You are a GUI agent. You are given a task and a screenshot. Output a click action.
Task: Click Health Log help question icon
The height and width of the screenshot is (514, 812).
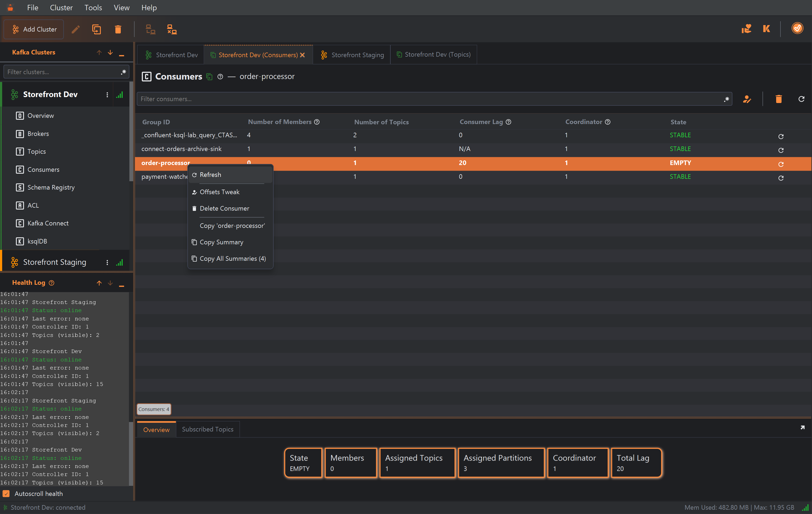click(51, 283)
